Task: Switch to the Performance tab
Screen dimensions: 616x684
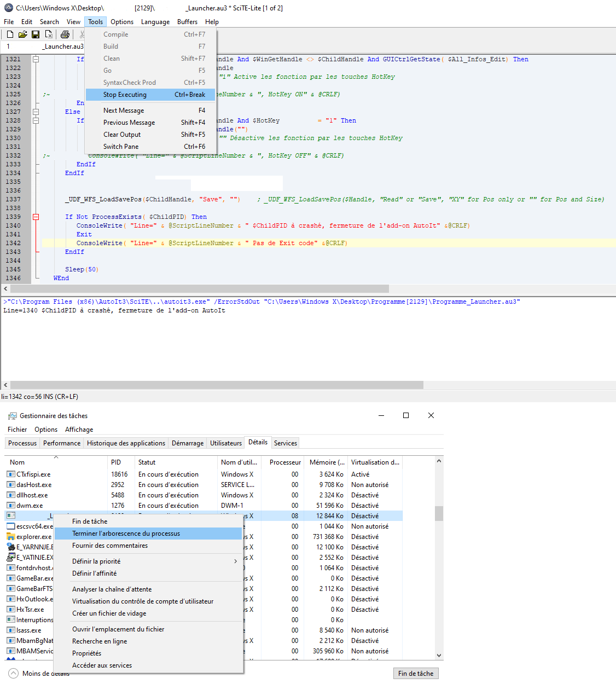Action: pyautogui.click(x=62, y=443)
